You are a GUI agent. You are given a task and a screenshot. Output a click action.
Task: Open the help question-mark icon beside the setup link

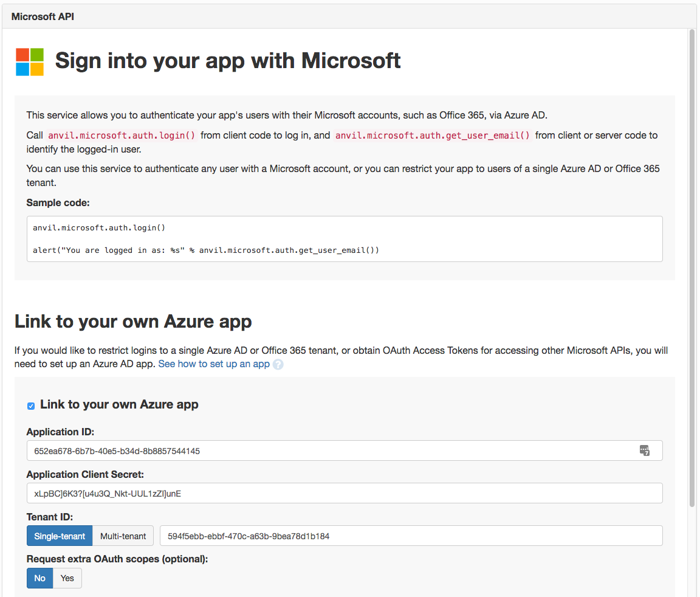click(x=278, y=364)
